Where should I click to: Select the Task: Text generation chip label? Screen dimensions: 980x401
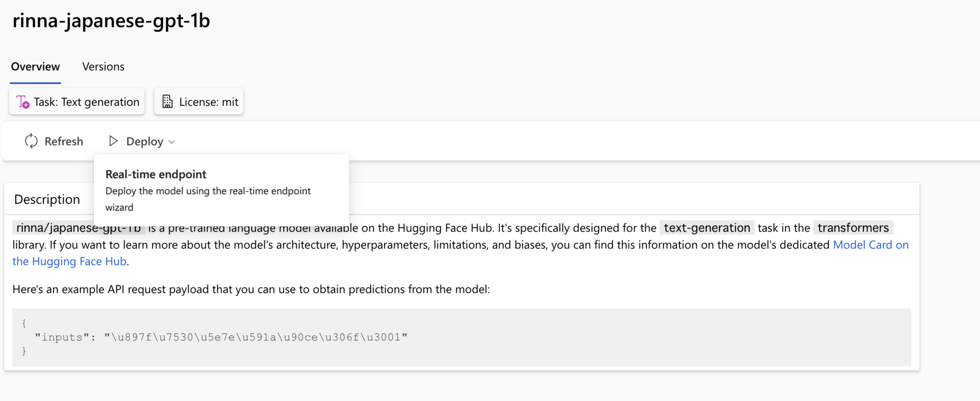pyautogui.click(x=87, y=102)
